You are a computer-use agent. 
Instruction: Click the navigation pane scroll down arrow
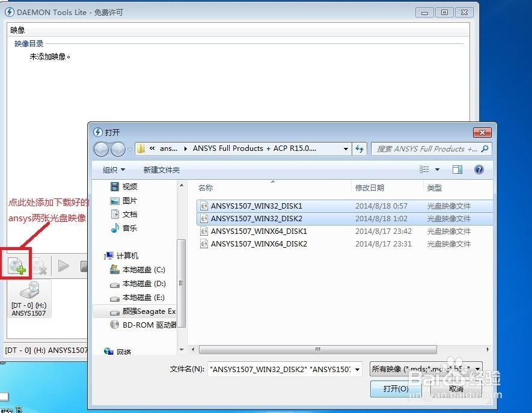click(182, 349)
